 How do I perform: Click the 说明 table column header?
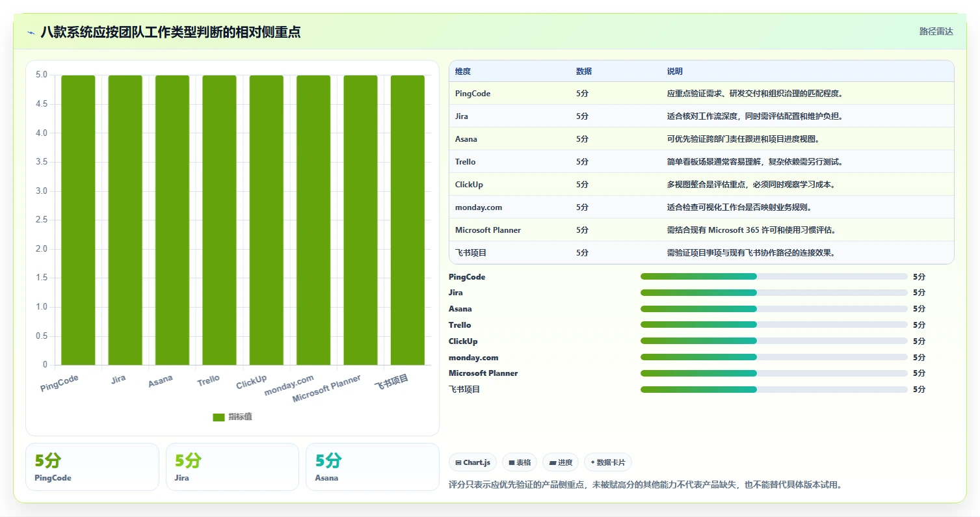tap(675, 72)
